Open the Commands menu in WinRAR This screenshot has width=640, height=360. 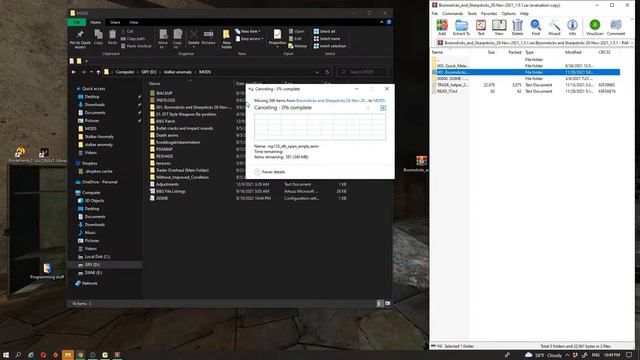point(452,13)
